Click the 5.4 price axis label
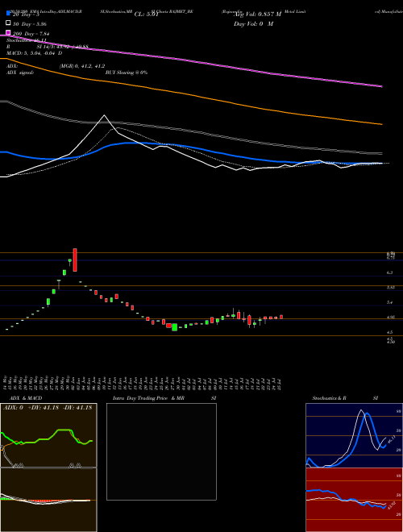Image resolution: width=403 pixels, height=532 pixels. pyautogui.click(x=390, y=302)
